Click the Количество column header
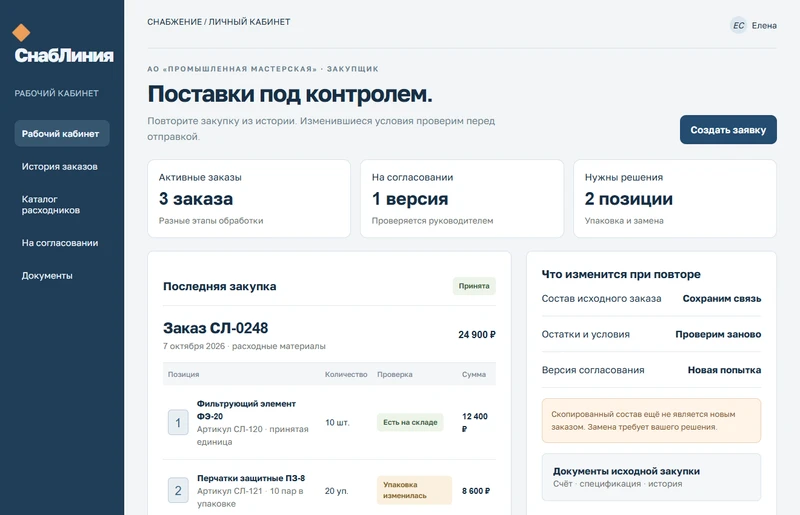Viewport: 800px width, 515px height. (346, 374)
